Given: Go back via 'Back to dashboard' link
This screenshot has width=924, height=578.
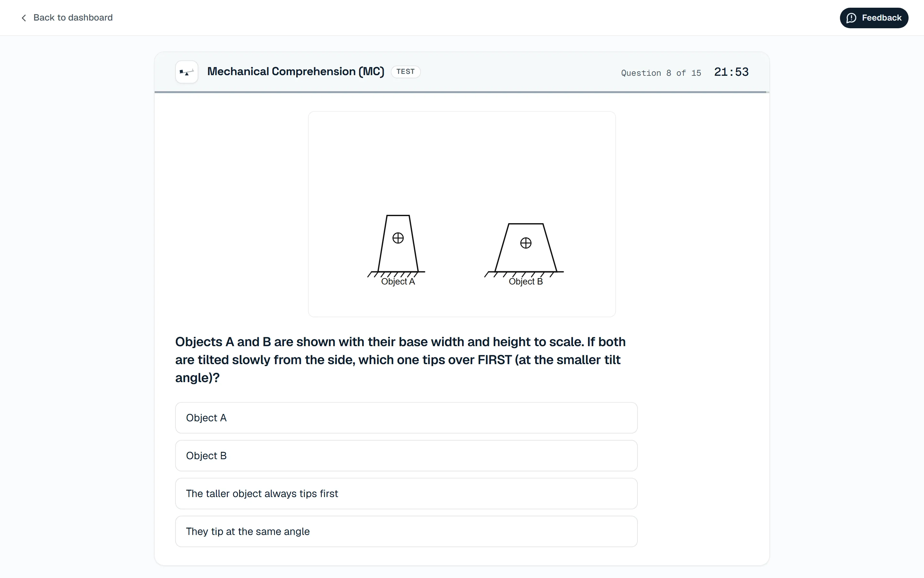Looking at the screenshot, I should pyautogui.click(x=66, y=18).
